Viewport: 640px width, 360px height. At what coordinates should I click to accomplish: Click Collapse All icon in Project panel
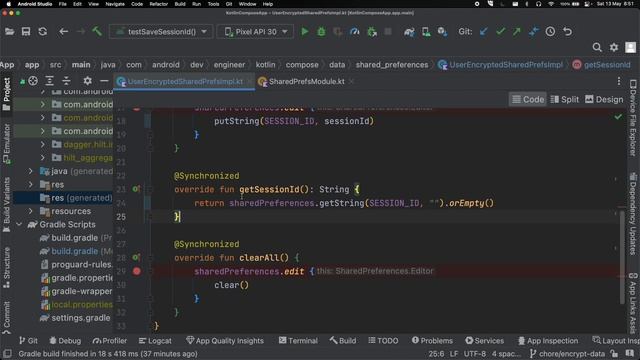pos(66,81)
